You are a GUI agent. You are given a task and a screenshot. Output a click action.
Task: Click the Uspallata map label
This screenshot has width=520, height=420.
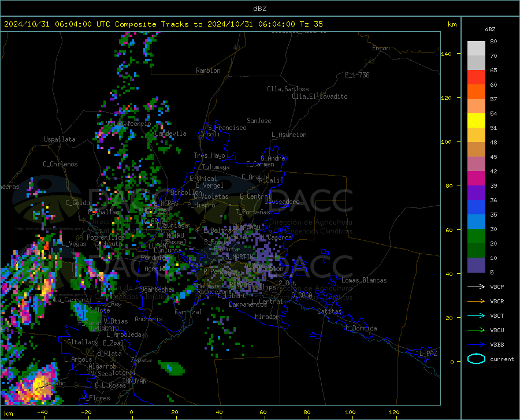(x=60, y=139)
